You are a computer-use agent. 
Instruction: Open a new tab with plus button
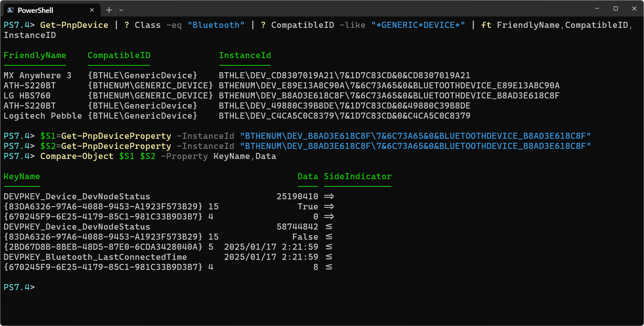pos(109,10)
